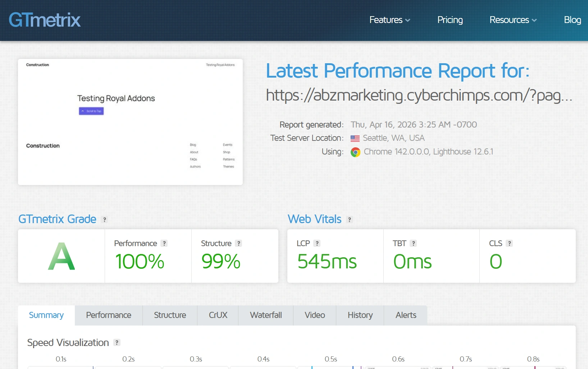Open the Waterfall tab
The image size is (588, 369).
(x=266, y=315)
